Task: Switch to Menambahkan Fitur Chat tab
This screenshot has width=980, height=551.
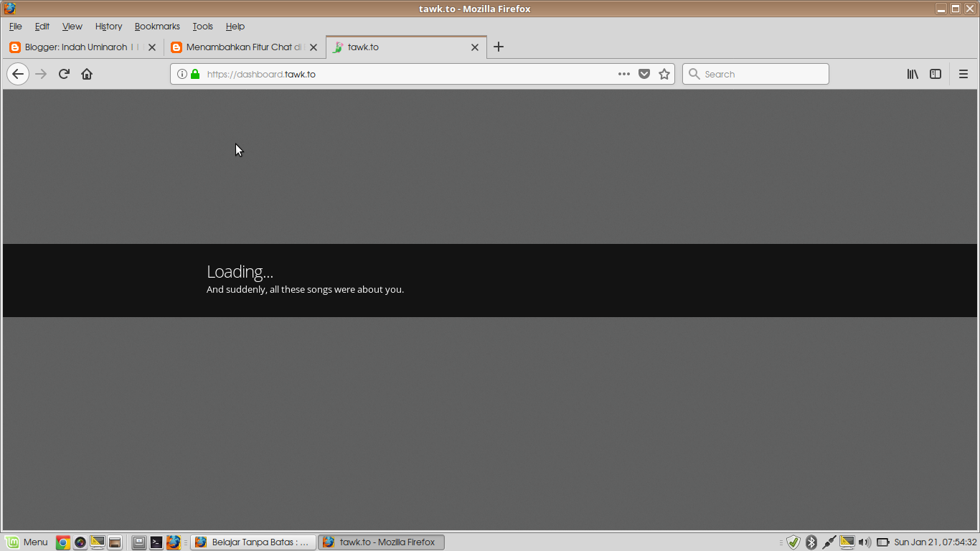Action: pyautogui.click(x=245, y=47)
